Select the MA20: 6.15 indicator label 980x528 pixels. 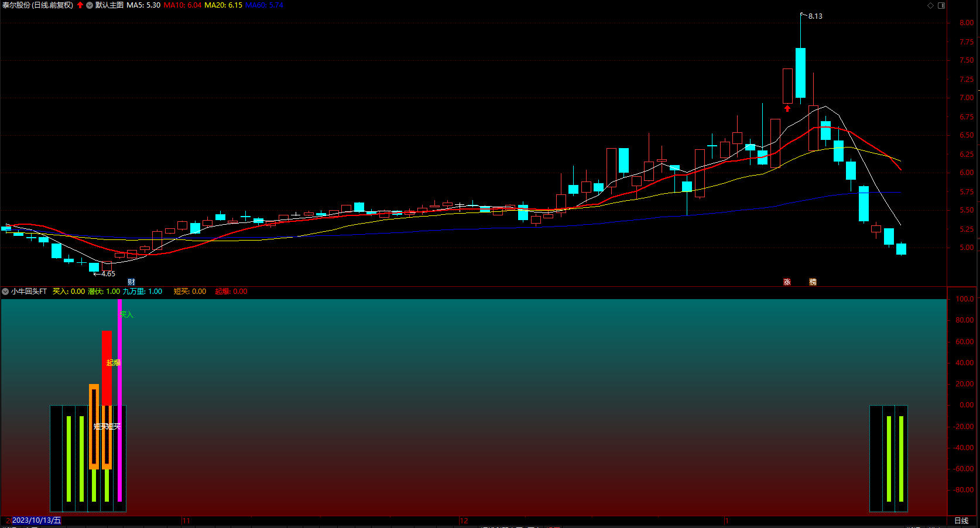click(x=223, y=5)
